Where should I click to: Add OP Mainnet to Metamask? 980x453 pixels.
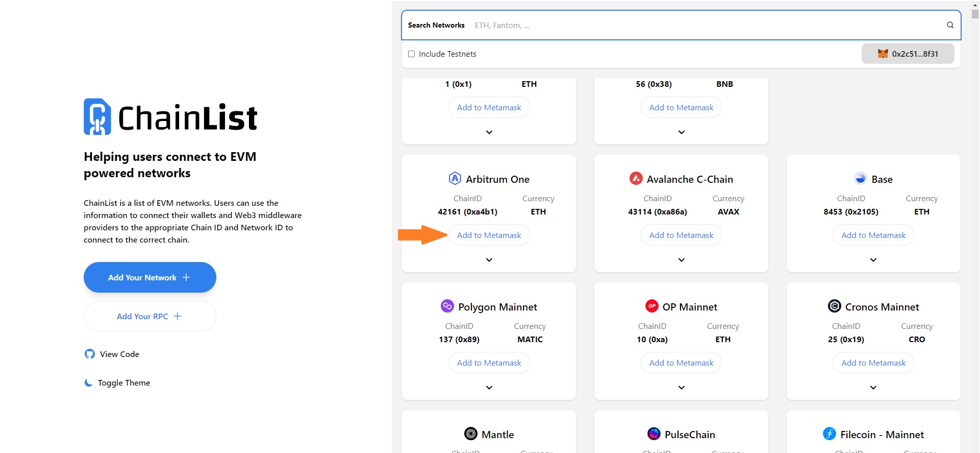[x=682, y=363]
